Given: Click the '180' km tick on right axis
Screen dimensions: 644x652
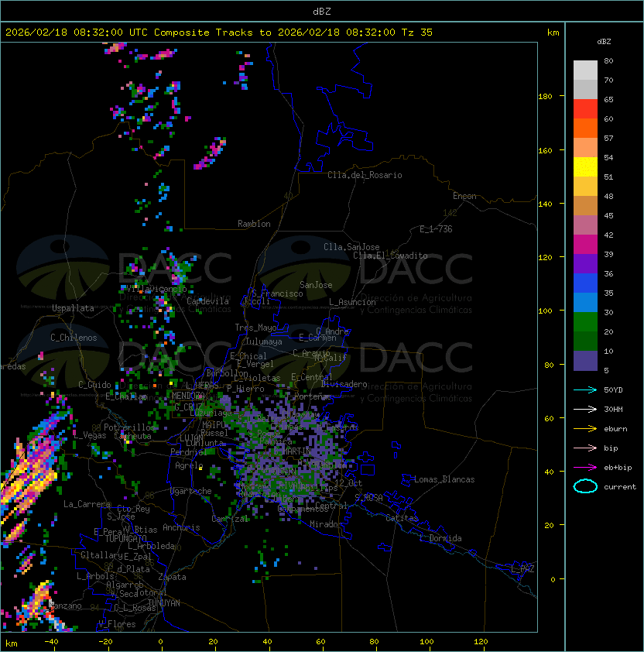Looking at the screenshot, I should tap(545, 97).
